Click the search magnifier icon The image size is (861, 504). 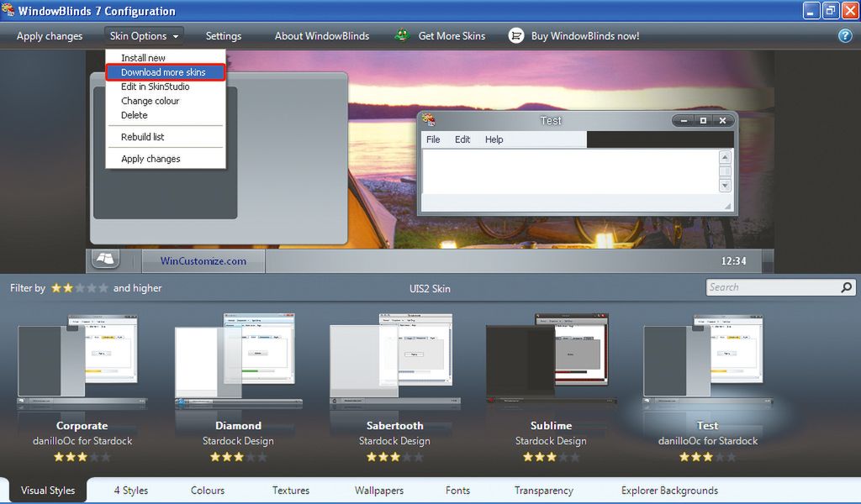pos(846,286)
